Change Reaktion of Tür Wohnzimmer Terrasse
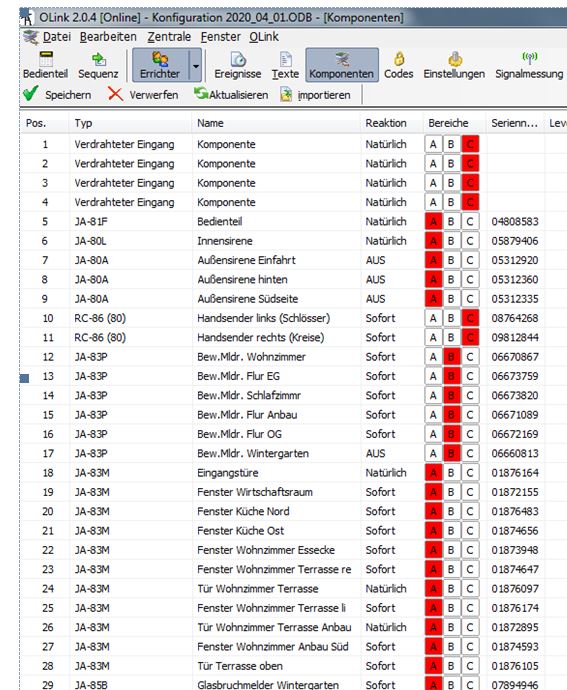The width and height of the screenshot is (567, 690). [386, 589]
